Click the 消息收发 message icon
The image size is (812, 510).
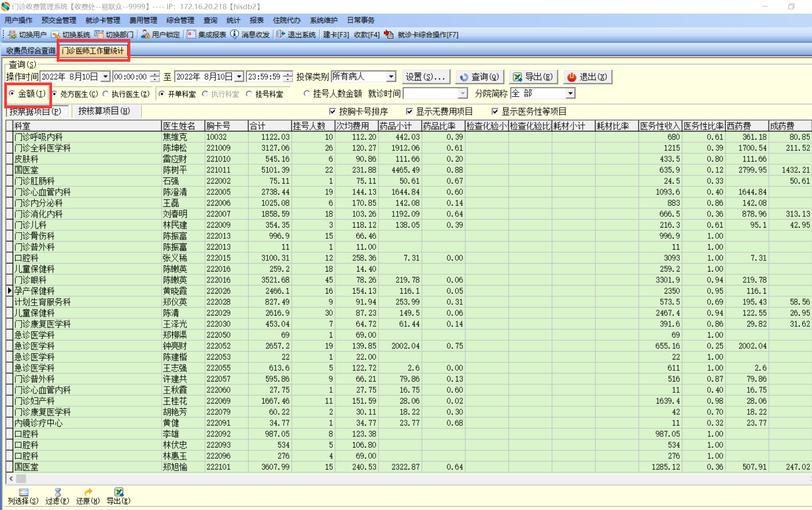point(234,35)
